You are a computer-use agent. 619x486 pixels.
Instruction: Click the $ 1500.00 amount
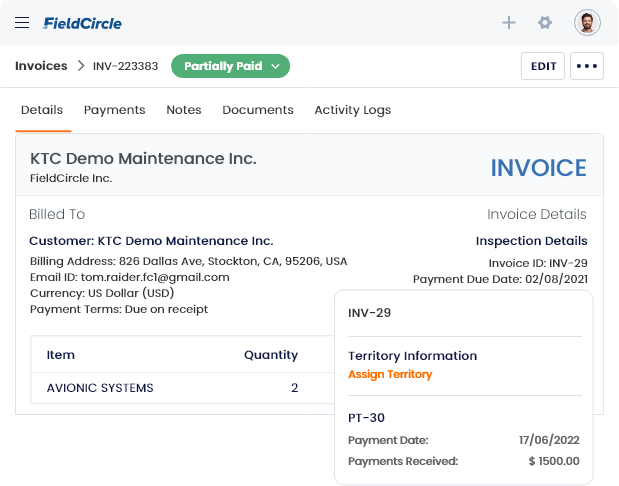point(554,461)
